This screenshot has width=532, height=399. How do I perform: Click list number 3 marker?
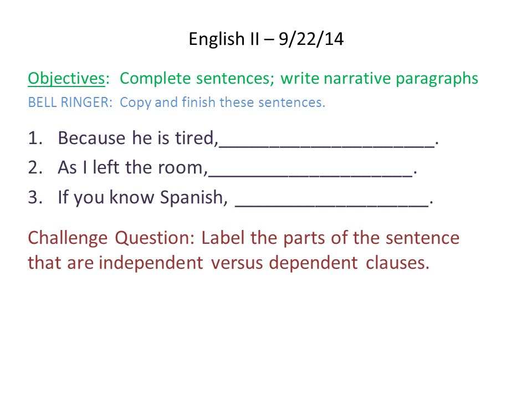[x=35, y=197]
